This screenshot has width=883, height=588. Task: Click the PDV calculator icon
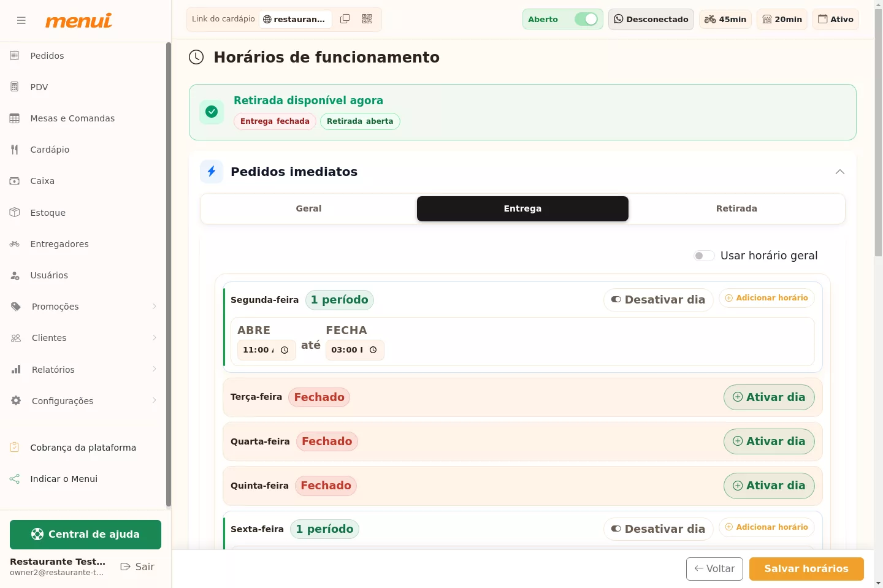15,87
